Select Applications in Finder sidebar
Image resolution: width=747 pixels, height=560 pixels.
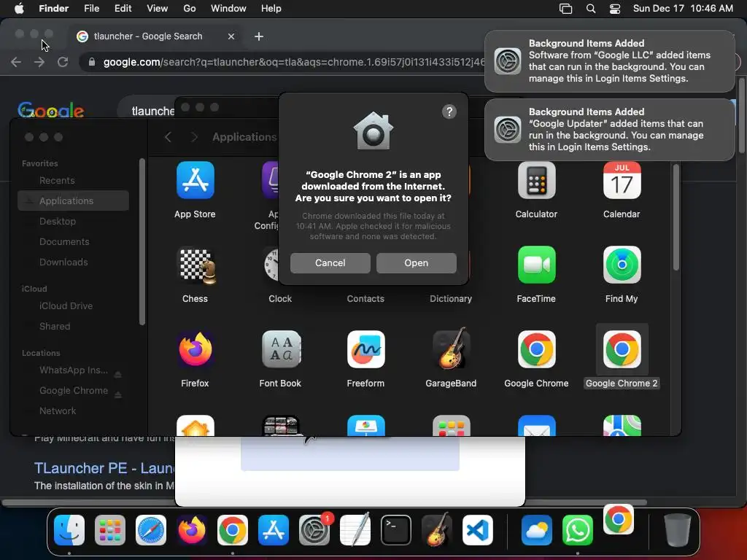coord(74,201)
